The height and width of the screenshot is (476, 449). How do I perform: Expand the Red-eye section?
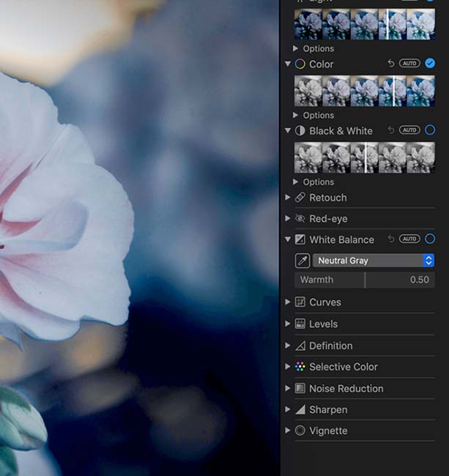[288, 218]
